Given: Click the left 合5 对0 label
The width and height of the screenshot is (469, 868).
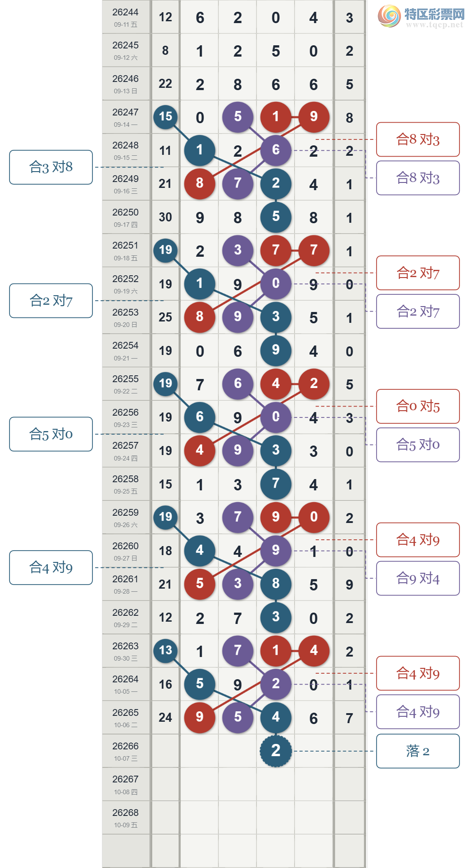Looking at the screenshot, I should pos(51,434).
